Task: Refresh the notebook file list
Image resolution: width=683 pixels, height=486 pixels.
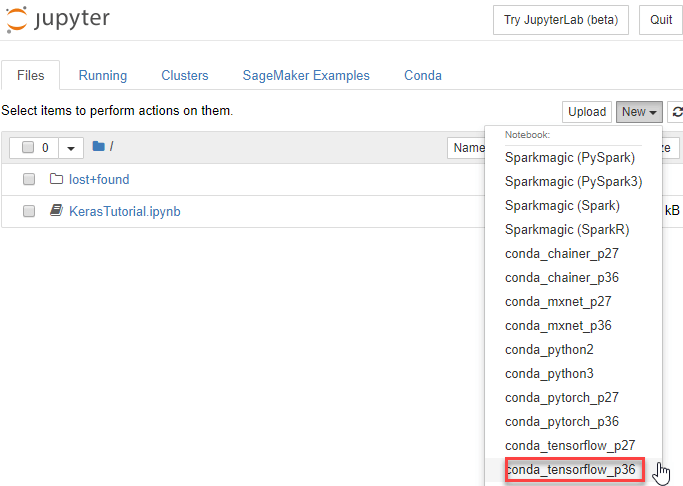Action: point(677,112)
